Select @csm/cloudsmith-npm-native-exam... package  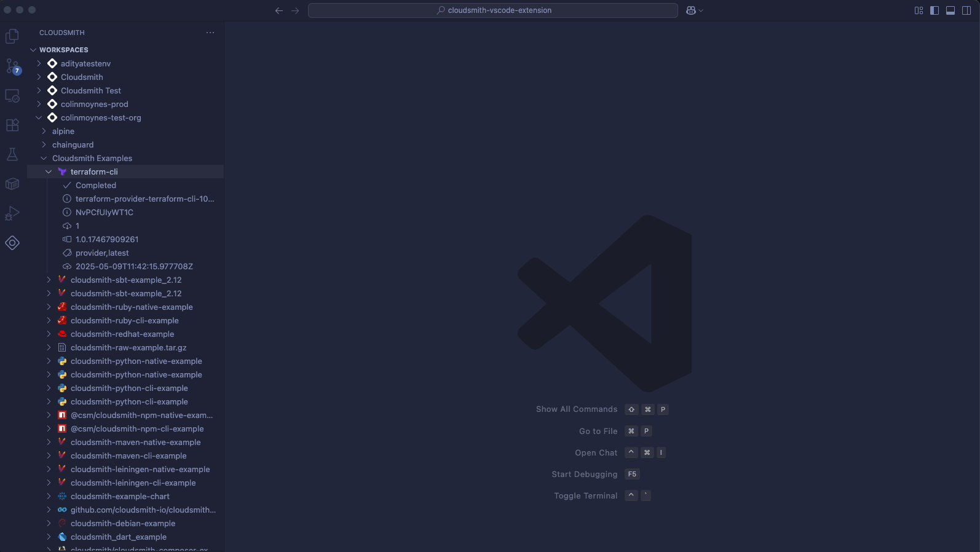[125, 415]
